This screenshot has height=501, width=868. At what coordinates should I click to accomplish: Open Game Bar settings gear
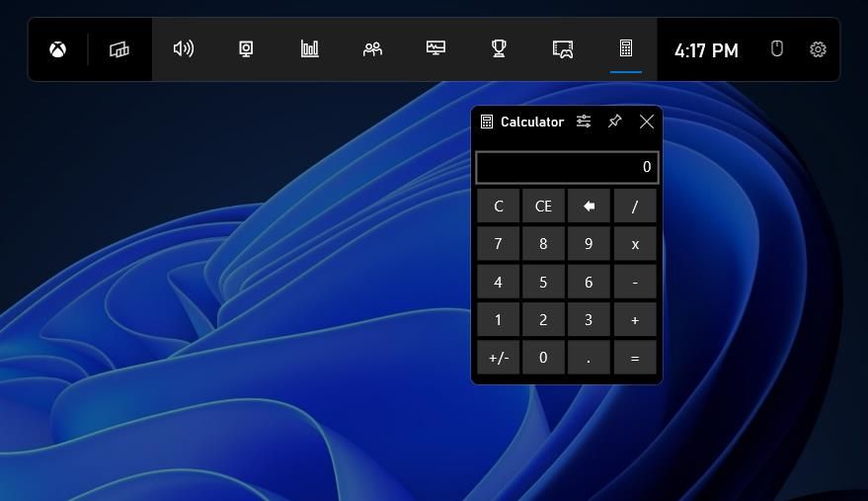(818, 49)
